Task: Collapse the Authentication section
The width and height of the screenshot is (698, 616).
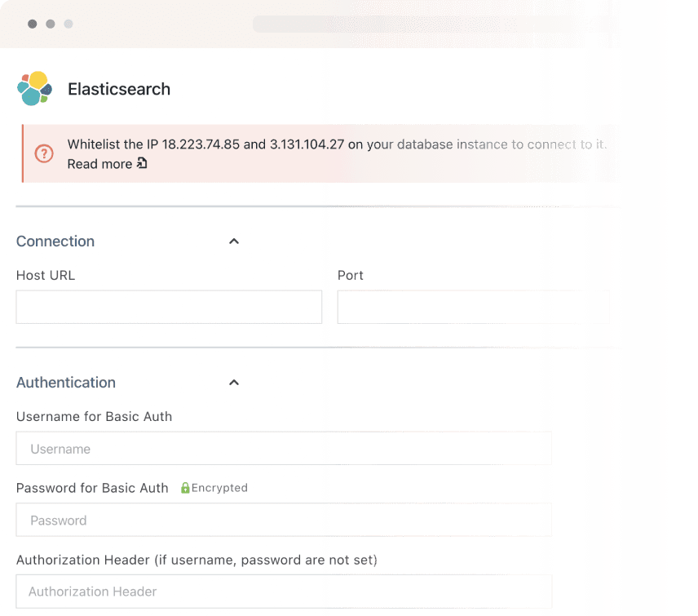Action: pyautogui.click(x=234, y=382)
